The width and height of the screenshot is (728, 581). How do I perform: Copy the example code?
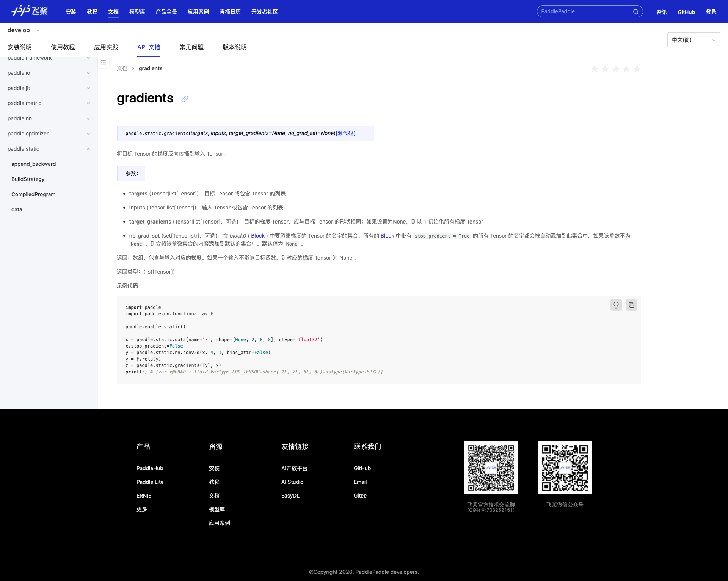click(x=631, y=305)
